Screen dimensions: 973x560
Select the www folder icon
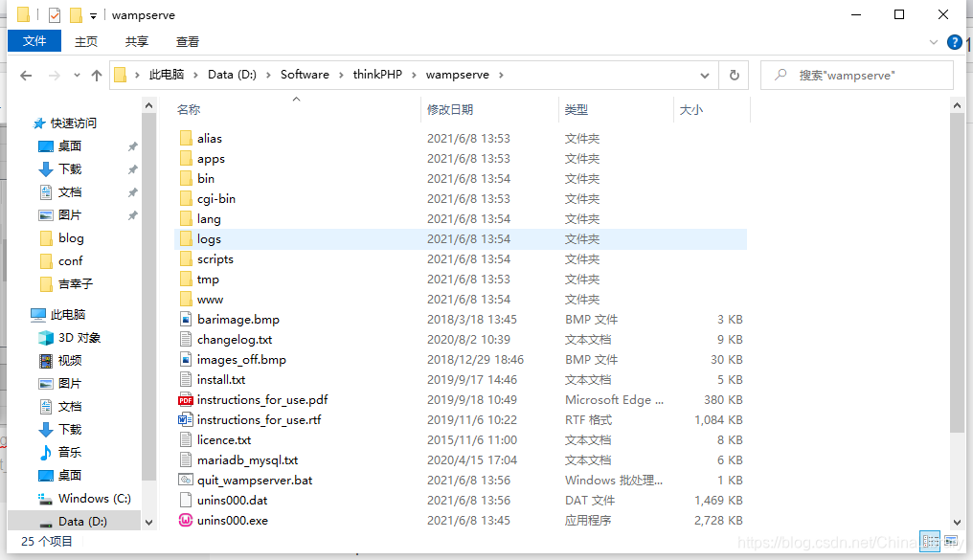coord(186,300)
